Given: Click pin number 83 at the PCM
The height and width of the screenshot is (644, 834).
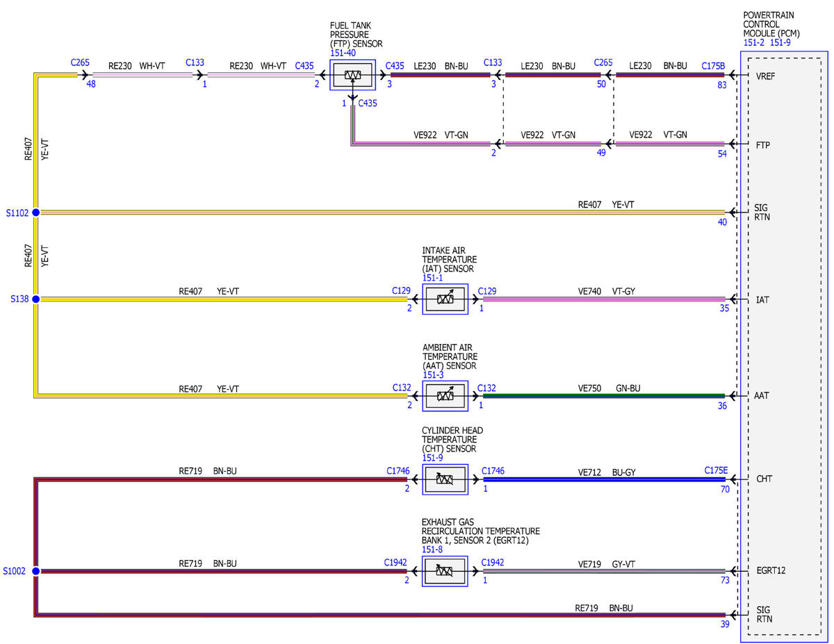Looking at the screenshot, I should [x=723, y=85].
